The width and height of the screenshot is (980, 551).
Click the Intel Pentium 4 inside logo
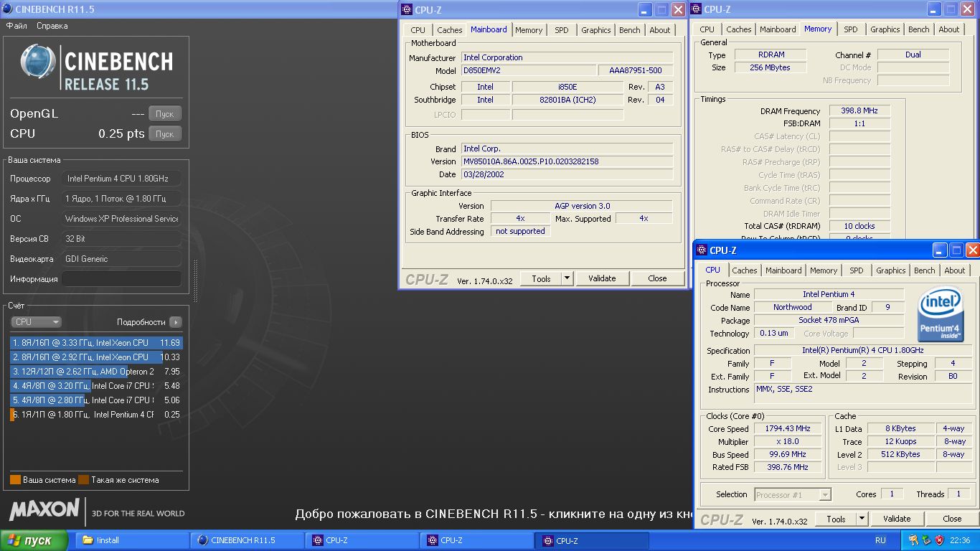941,314
